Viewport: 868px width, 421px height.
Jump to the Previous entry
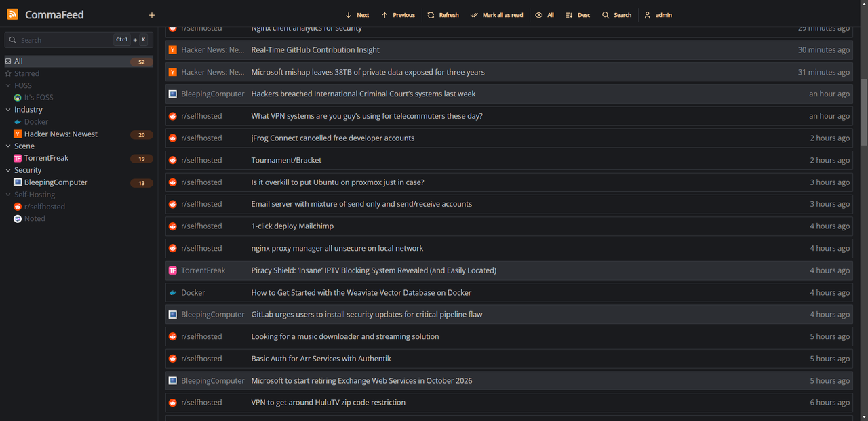(398, 15)
